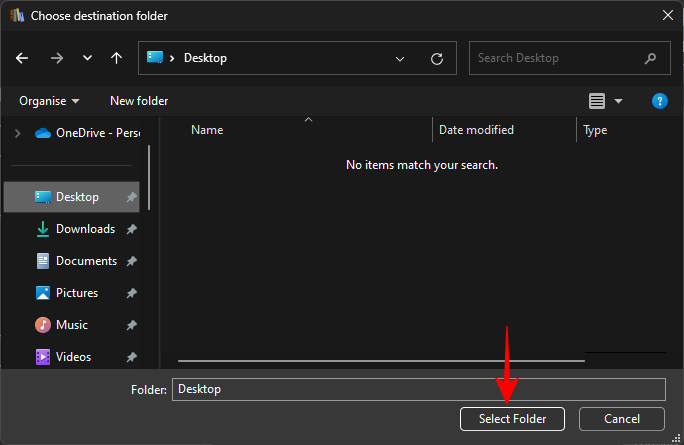The height and width of the screenshot is (445, 684).
Task: Open recent locations dropdown chevron
Action: click(x=87, y=58)
